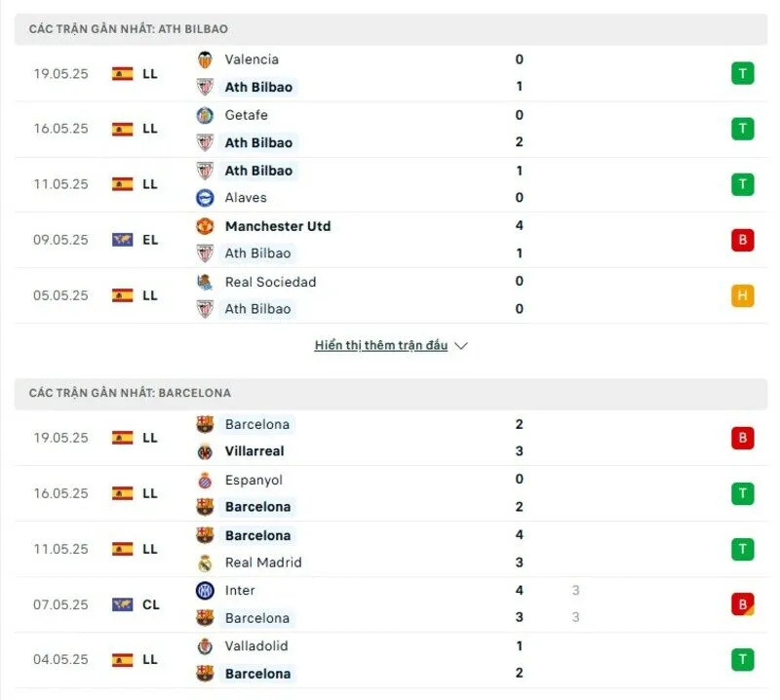Click the Manchester Utd club crest
The image size is (780, 700).
point(205,226)
